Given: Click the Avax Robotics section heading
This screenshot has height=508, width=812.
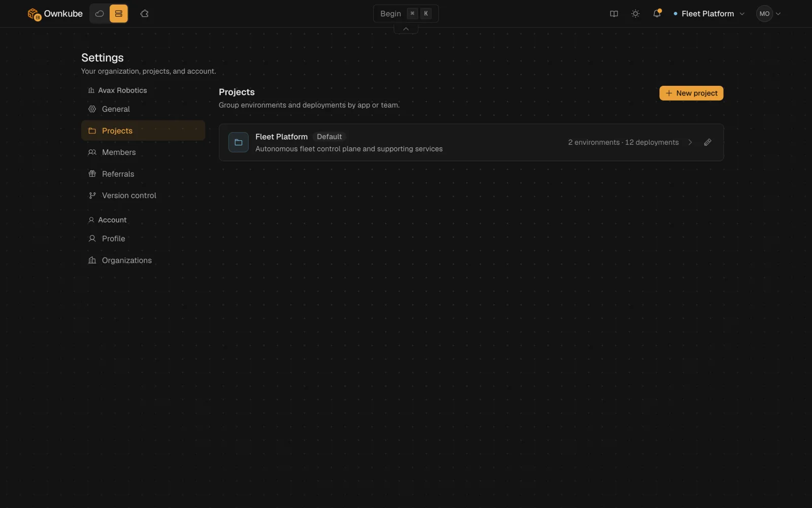Looking at the screenshot, I should click(117, 90).
